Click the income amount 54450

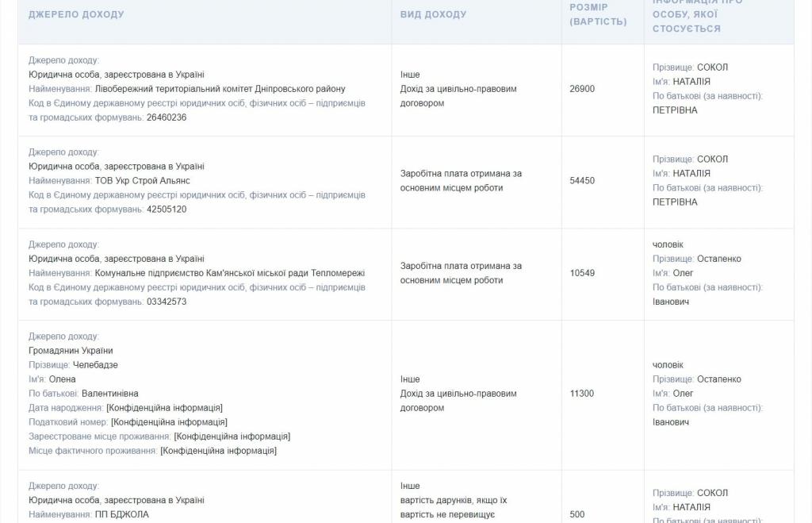(x=582, y=180)
